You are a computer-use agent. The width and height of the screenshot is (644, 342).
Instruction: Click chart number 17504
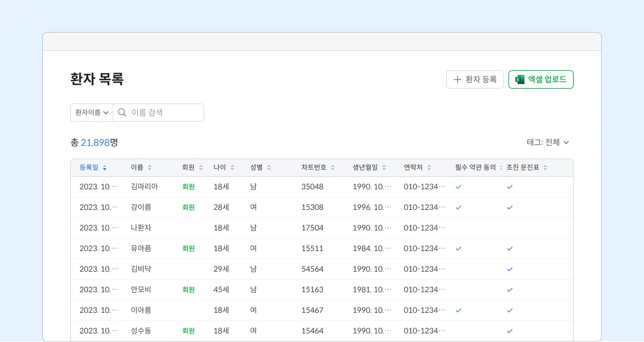(312, 228)
